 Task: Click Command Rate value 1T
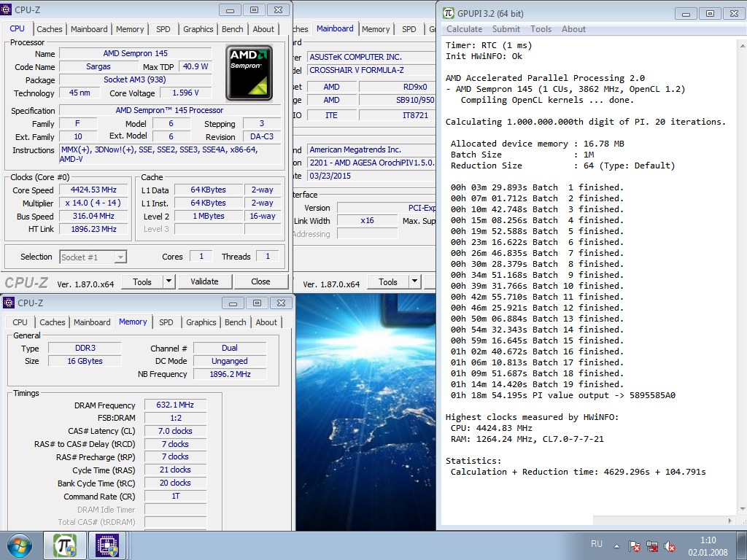click(x=175, y=496)
